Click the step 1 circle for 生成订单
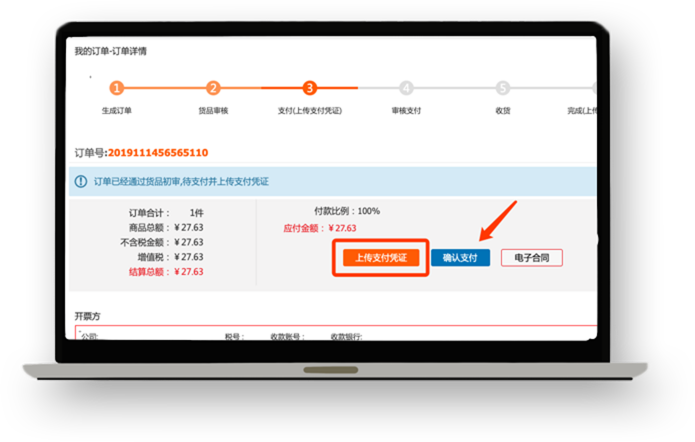Image resolution: width=695 pixels, height=442 pixels. 117,88
